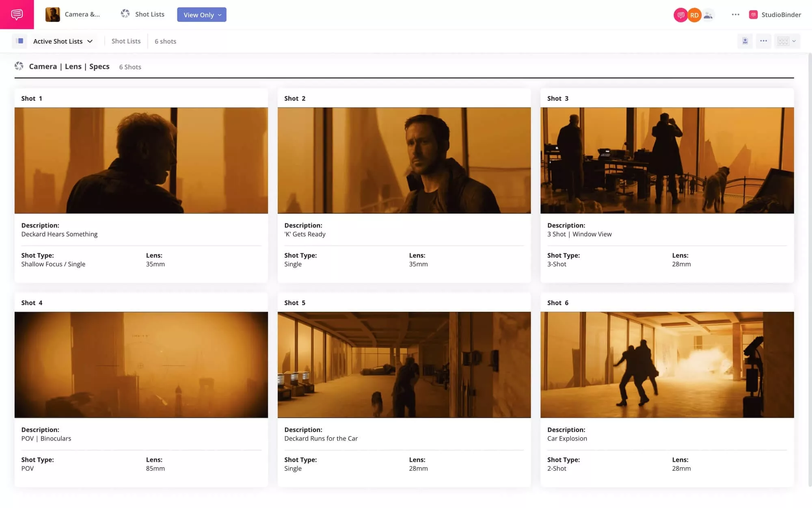
Task: Click the aperture icon beside Camera Lens Specs
Action: coord(19,66)
